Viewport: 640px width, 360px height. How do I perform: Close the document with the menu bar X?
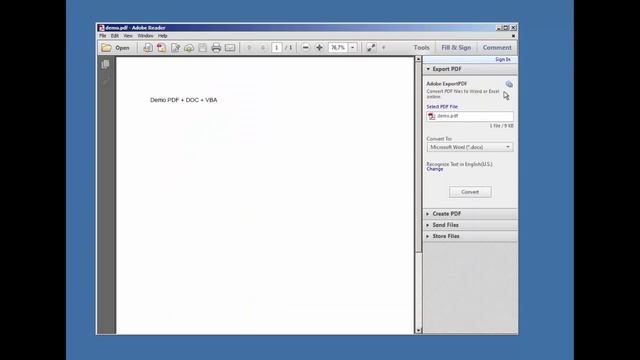(x=513, y=36)
